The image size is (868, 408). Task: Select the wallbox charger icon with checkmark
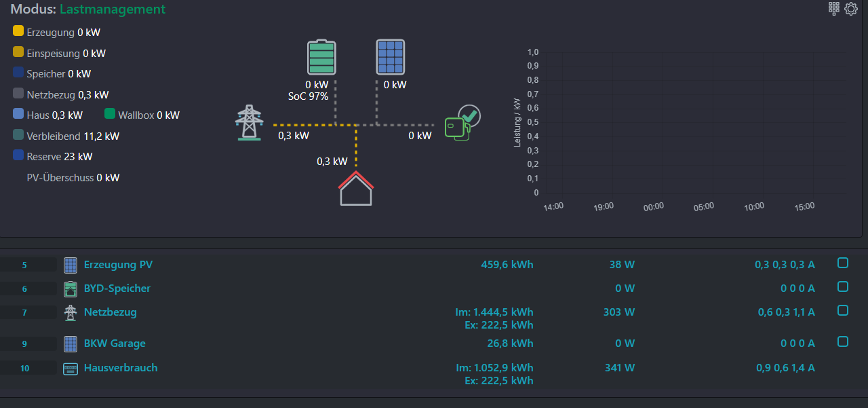pyautogui.click(x=462, y=123)
